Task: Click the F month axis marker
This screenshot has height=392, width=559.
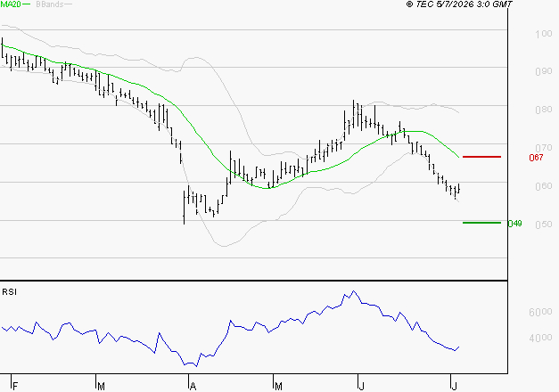Action: click(x=15, y=386)
